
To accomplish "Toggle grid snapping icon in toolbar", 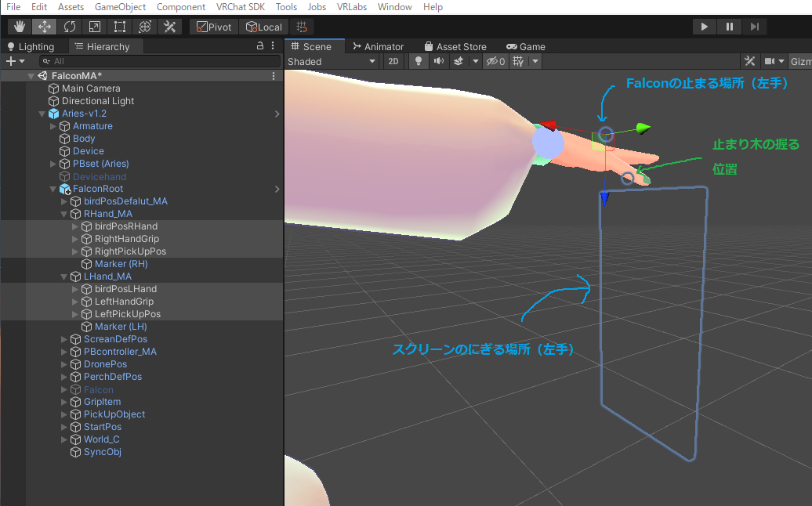I will coord(302,27).
